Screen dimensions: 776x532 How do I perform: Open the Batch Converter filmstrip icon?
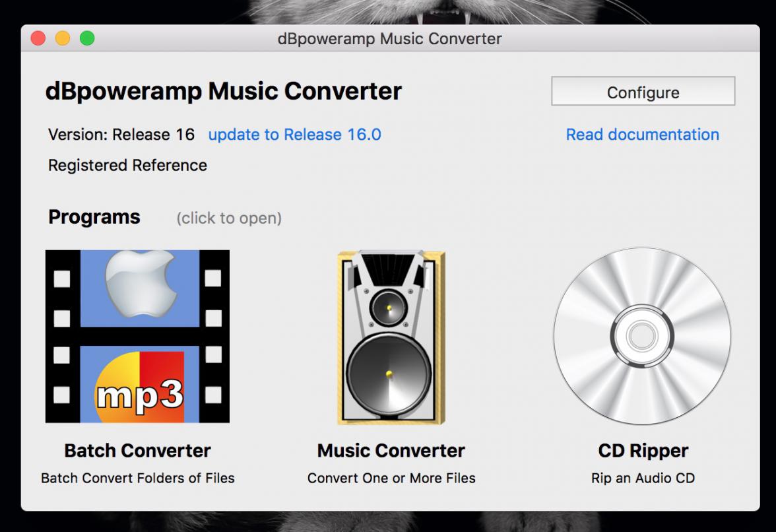pyautogui.click(x=137, y=336)
